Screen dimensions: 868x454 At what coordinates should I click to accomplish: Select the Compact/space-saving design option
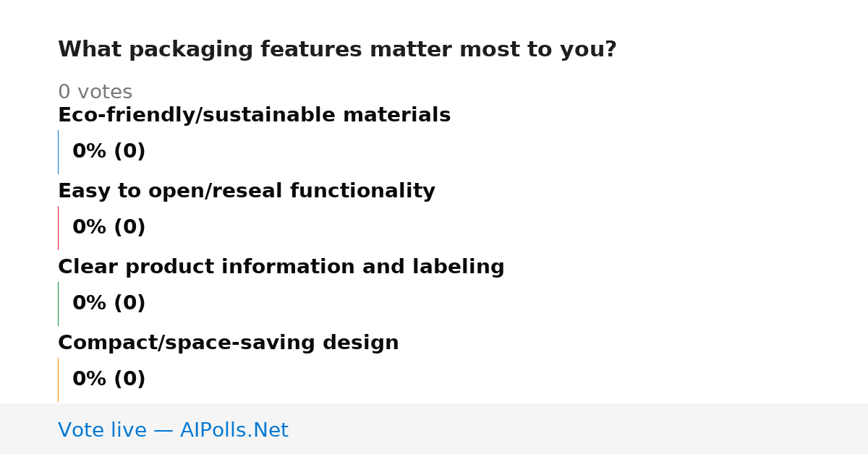point(229,343)
